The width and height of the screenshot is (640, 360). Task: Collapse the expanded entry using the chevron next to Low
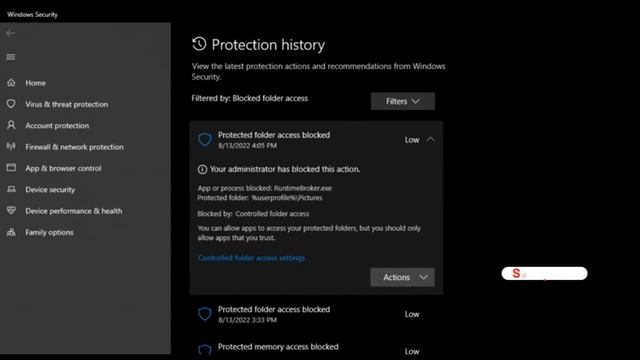pos(430,140)
